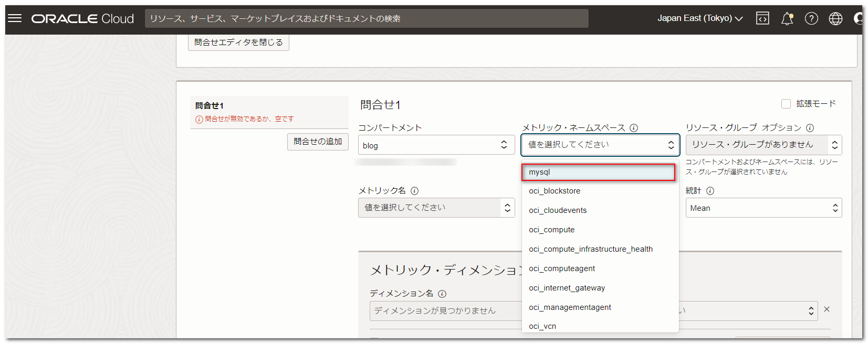Click info icon next to リソース・グループ オプション
868x344 pixels.
[x=810, y=128]
